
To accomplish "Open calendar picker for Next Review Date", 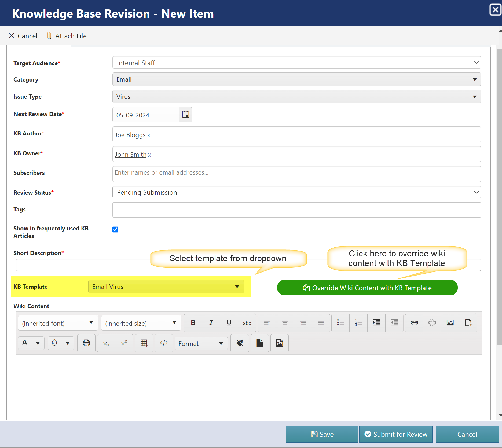I will coord(186,115).
